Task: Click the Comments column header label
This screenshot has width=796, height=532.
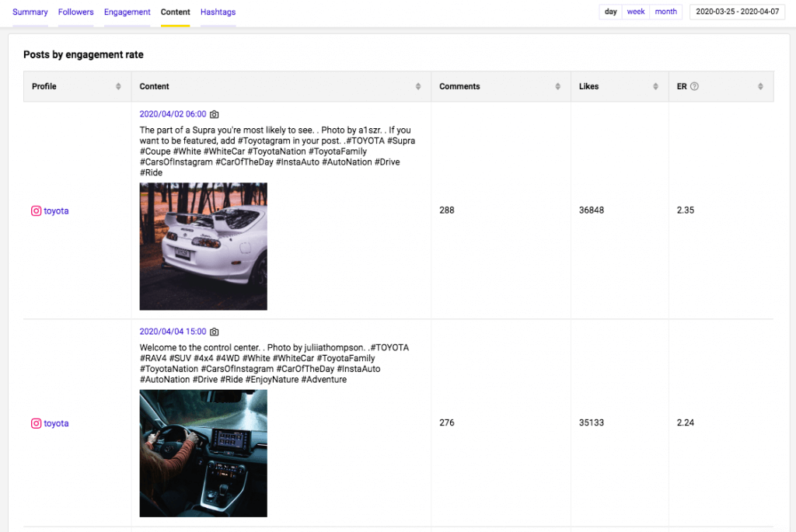Action: point(459,86)
